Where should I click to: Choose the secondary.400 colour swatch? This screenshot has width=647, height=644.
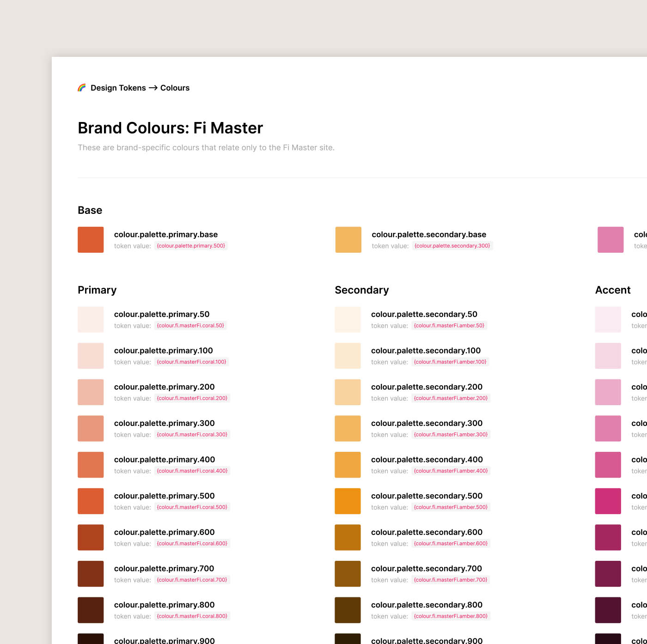tap(348, 465)
